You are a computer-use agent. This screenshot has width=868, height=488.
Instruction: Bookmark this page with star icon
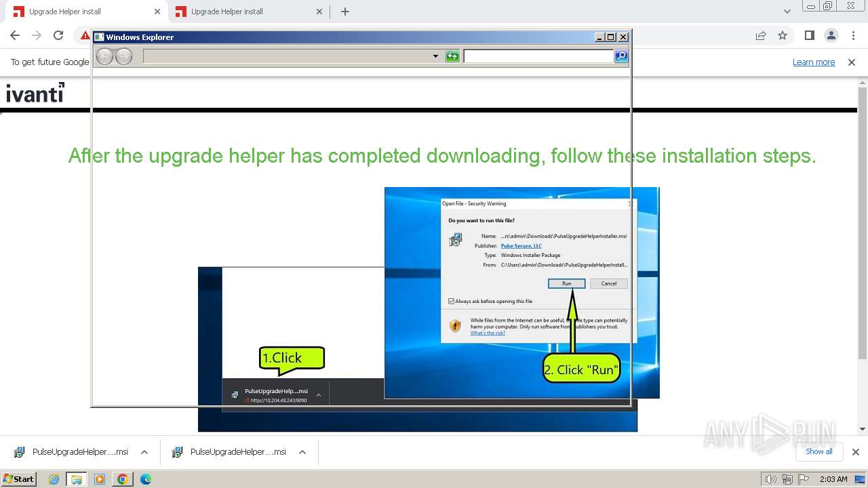point(783,35)
